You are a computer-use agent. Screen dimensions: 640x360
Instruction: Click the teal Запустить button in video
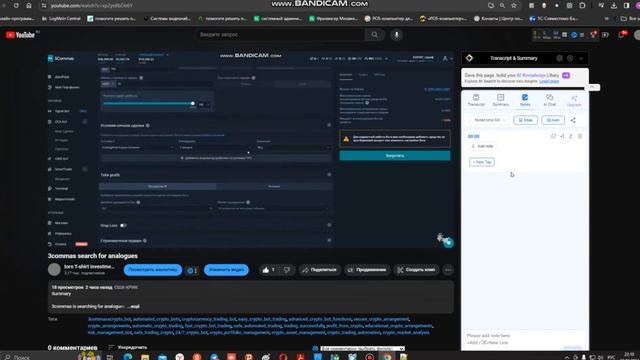pos(395,156)
